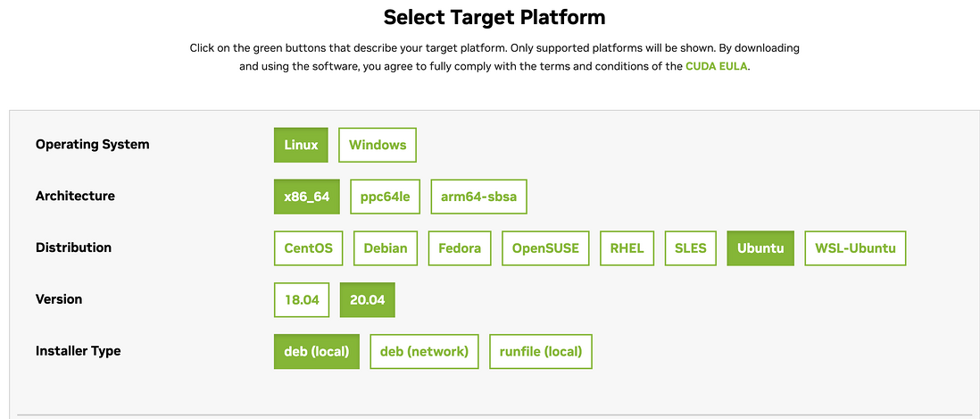The image size is (980, 419).
Task: Click the Debian distribution button
Action: click(x=386, y=248)
